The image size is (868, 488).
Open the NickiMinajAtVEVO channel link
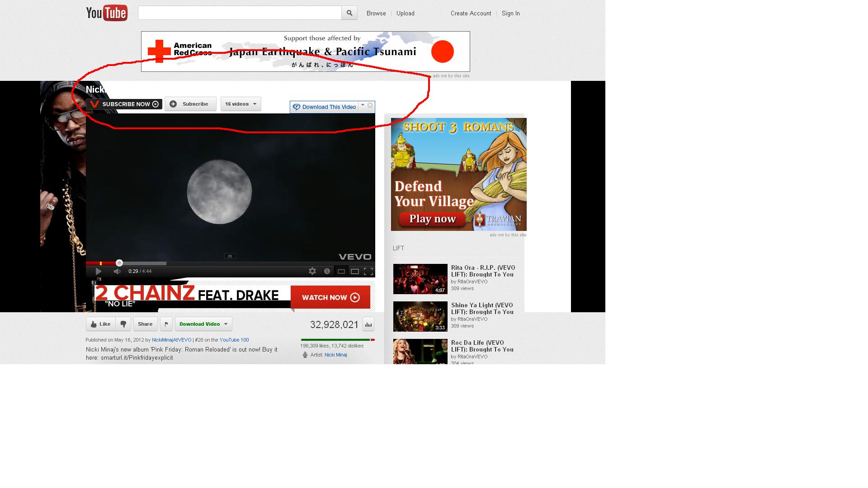pyautogui.click(x=172, y=340)
